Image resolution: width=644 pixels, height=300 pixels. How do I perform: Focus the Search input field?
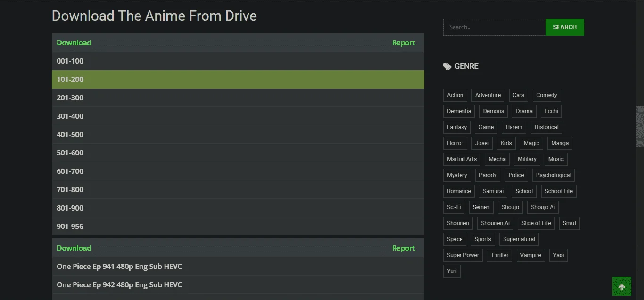coord(495,27)
